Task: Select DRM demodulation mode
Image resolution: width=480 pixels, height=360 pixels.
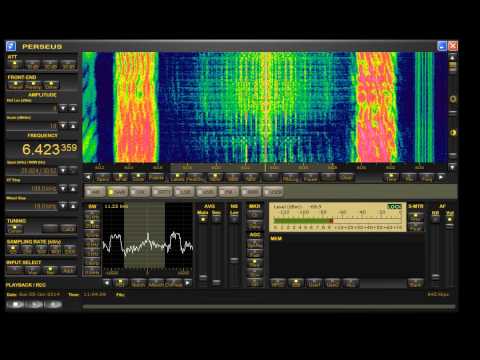Action: tap(251, 192)
